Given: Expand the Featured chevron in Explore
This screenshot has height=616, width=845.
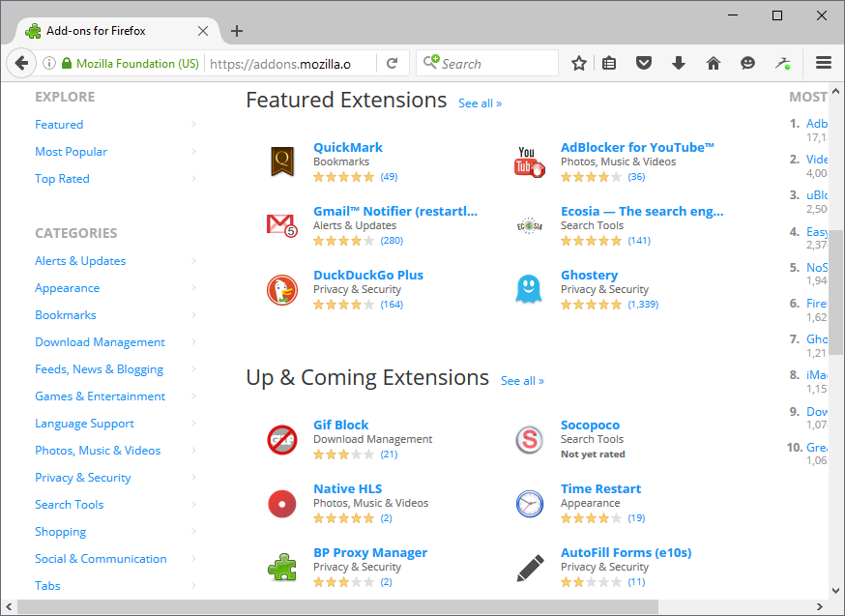Looking at the screenshot, I should coord(193,125).
